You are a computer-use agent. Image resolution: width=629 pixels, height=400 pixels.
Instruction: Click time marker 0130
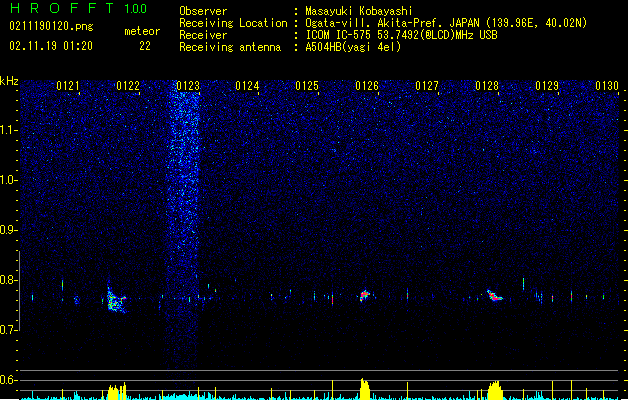(607, 86)
